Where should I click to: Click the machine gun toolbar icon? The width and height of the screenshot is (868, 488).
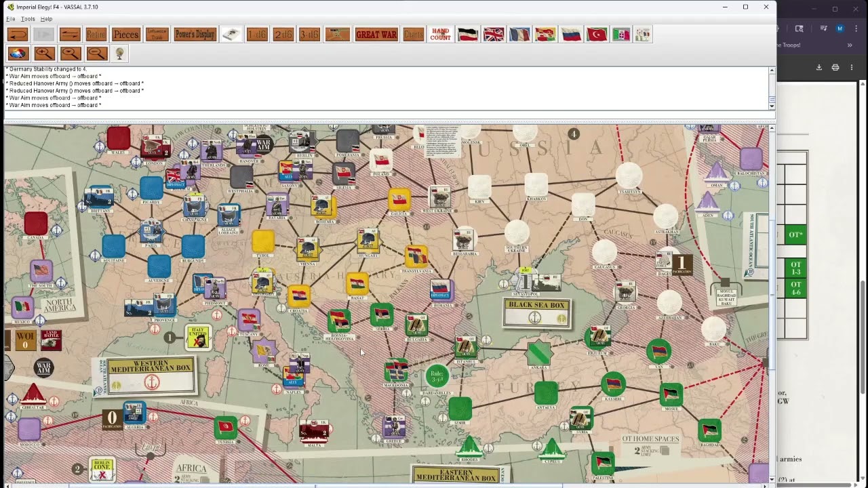(x=338, y=35)
